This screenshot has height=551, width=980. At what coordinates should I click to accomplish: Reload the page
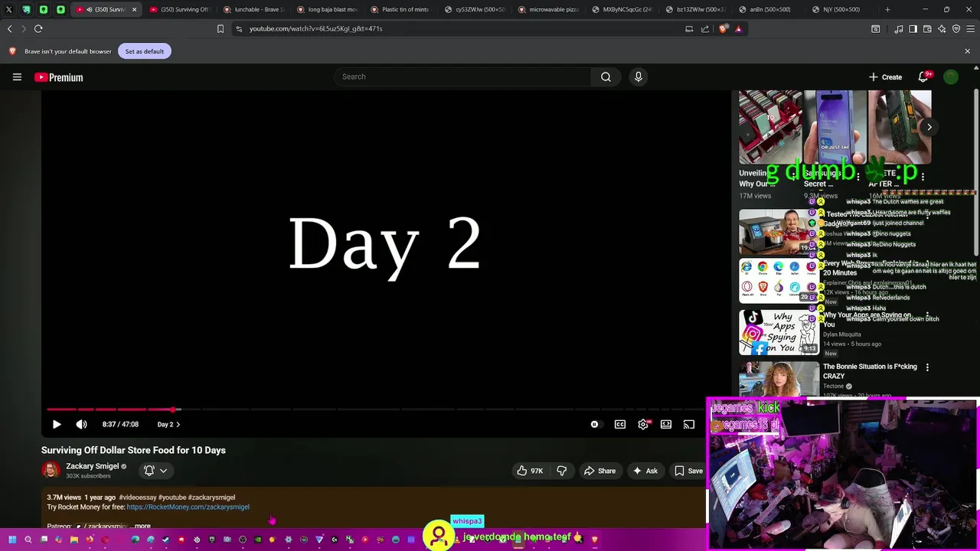click(38, 28)
